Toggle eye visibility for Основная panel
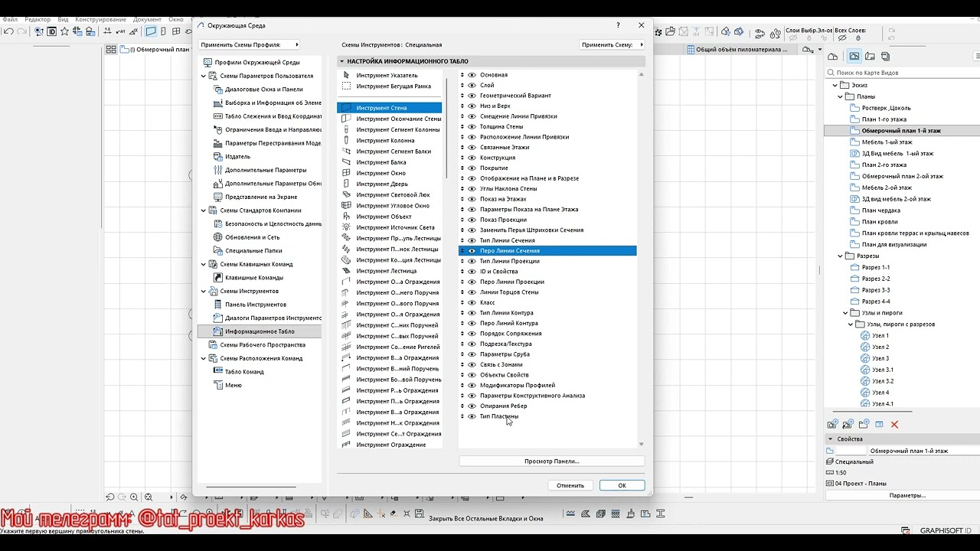Image resolution: width=980 pixels, height=551 pixels. coord(472,75)
